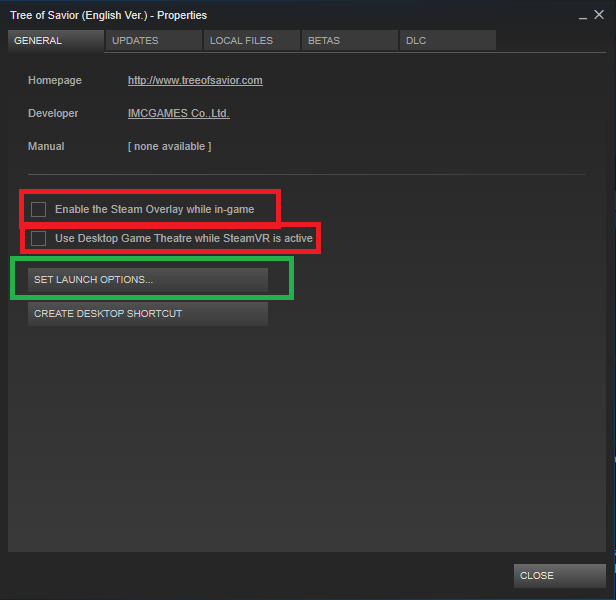Image resolution: width=616 pixels, height=600 pixels.
Task: Click the '[ none available ]' manual text
Action: (169, 146)
